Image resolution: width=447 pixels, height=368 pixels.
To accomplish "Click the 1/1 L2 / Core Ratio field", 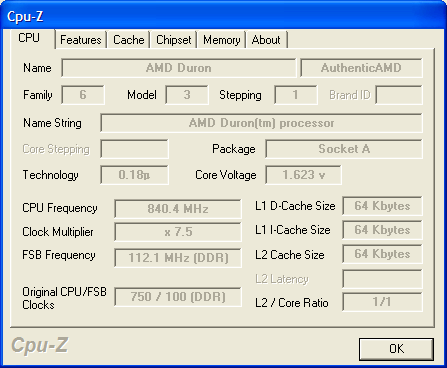I will pos(382,302).
